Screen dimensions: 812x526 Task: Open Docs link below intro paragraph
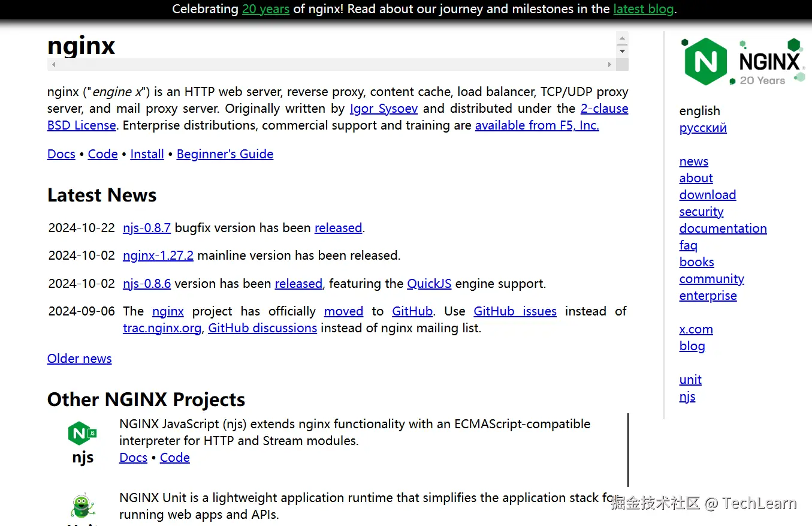tap(61, 154)
